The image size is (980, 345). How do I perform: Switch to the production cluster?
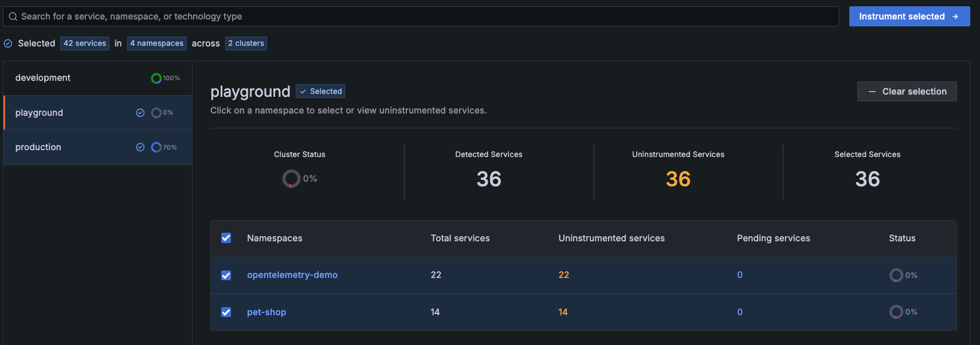click(38, 147)
